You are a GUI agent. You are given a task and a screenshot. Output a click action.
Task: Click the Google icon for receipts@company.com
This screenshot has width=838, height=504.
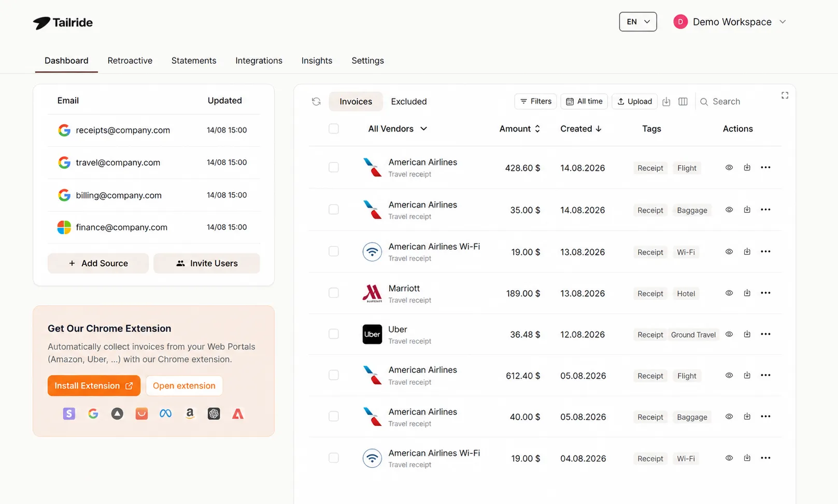(x=64, y=130)
